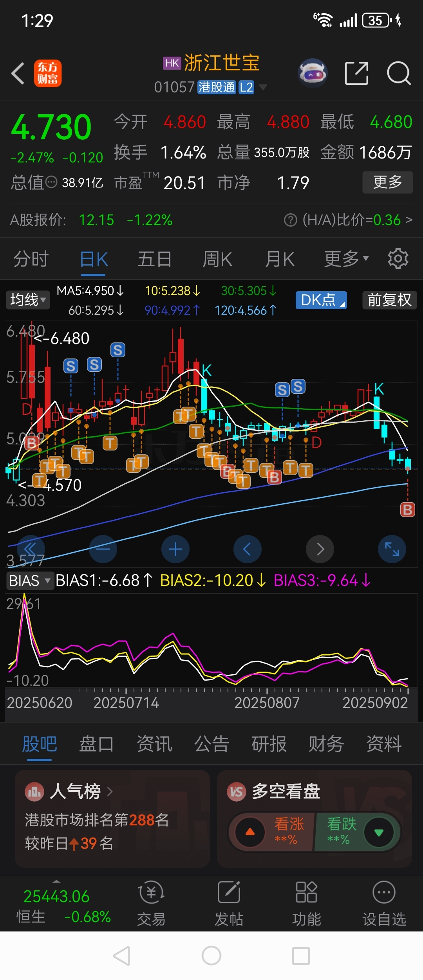
Task: Zoom out chart with minus button
Action: [x=103, y=549]
